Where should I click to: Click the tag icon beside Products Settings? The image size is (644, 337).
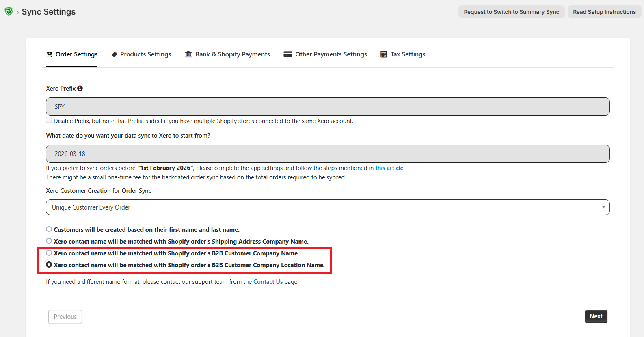tap(115, 54)
